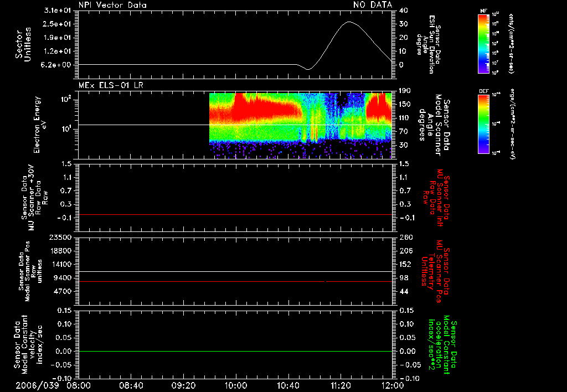Click the "09:20" time axis label
Image resolution: width=567 pixels, height=392 pixels.
tap(184, 385)
